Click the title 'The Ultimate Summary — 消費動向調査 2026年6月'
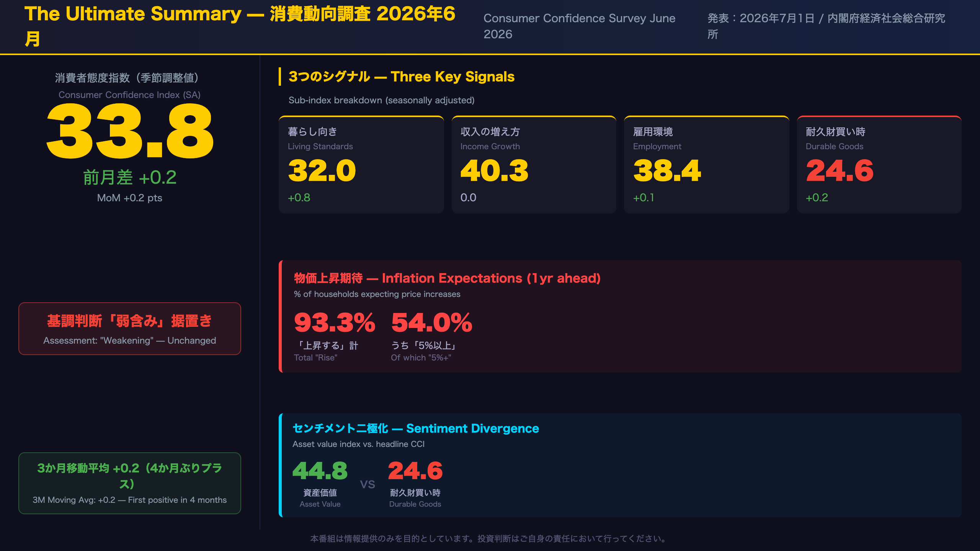The image size is (980, 551). pos(240,26)
